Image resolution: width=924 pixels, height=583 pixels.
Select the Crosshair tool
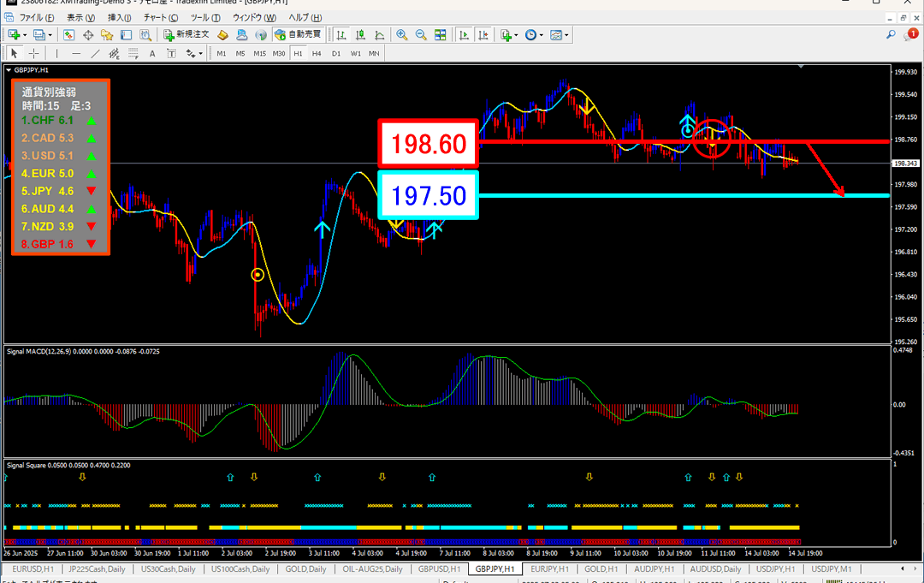(33, 54)
